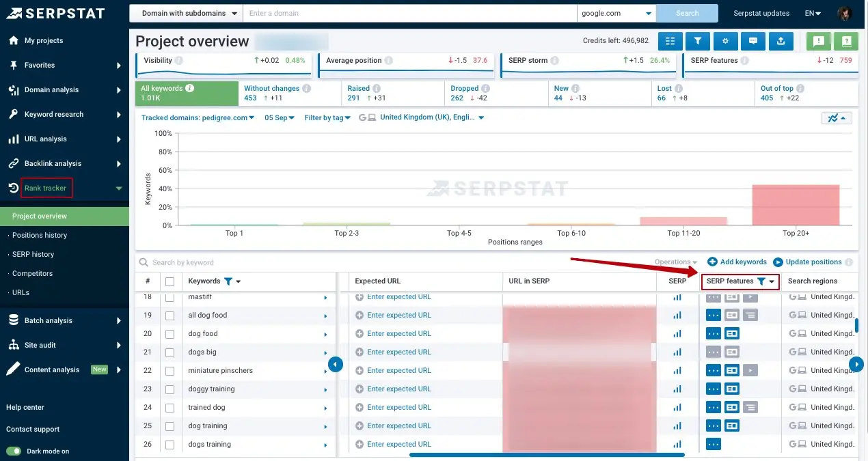Click the Update positions info icon

[849, 262]
